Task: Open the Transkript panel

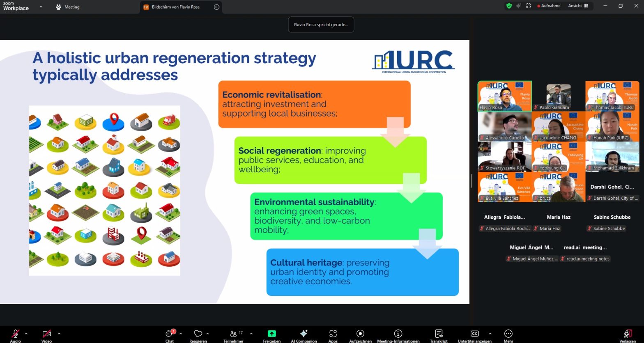Action: coord(438,334)
